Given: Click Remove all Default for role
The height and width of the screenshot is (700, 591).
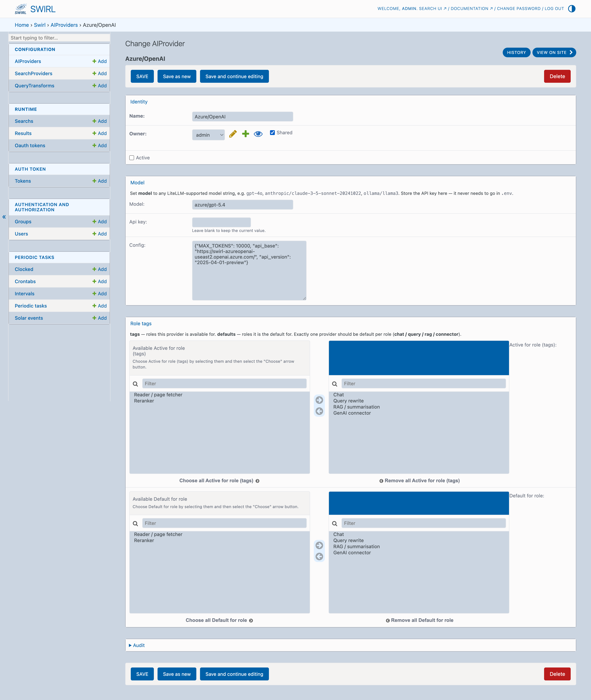Looking at the screenshot, I should tap(419, 620).
